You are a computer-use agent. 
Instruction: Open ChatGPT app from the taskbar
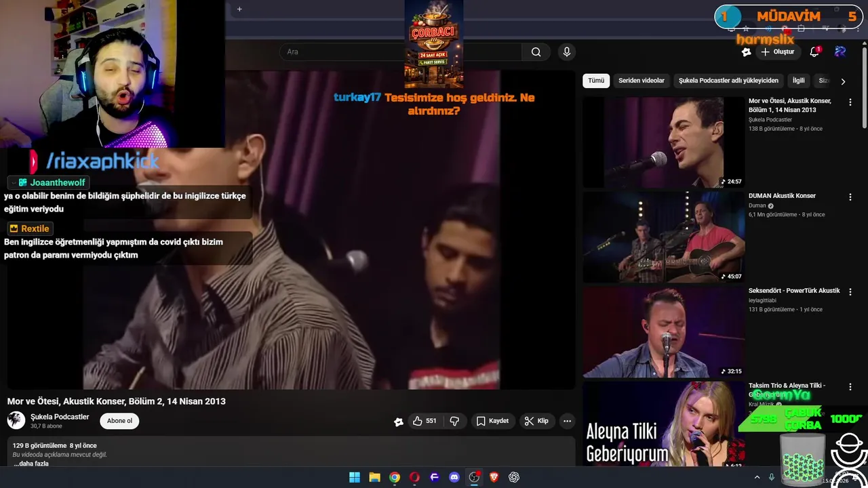tap(514, 477)
